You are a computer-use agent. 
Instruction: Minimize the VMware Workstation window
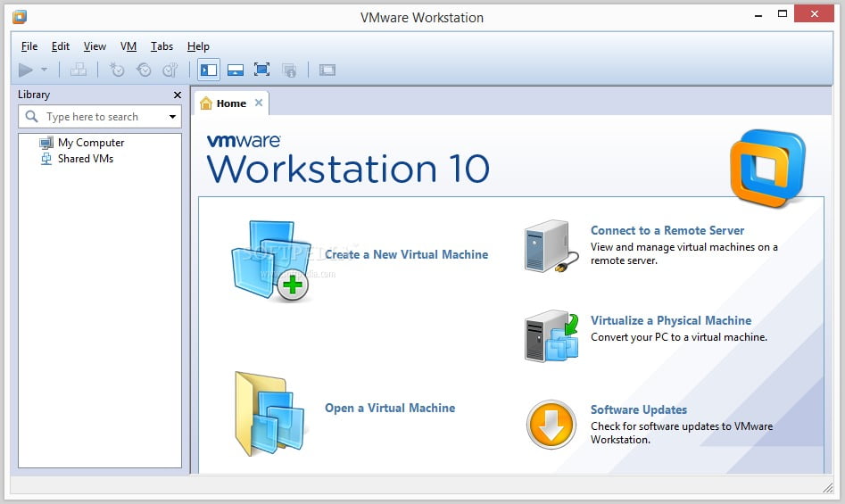click(x=758, y=16)
